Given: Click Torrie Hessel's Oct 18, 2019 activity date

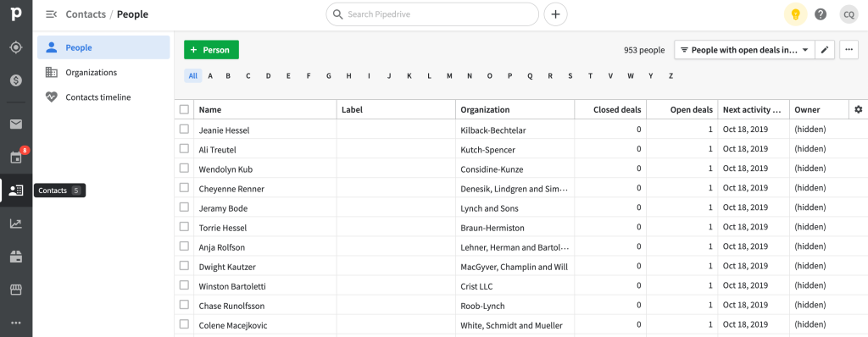Looking at the screenshot, I should click(745, 228).
